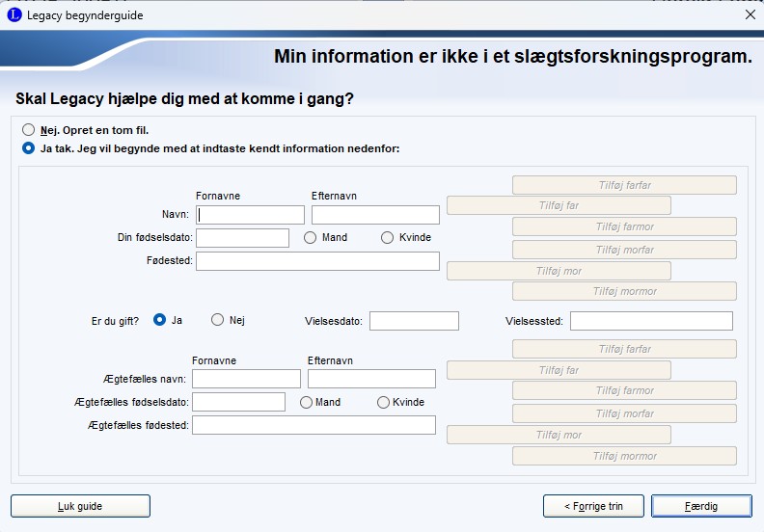Mark spouse gender as Mand
Viewport: 764px width, 532px height.
click(307, 402)
